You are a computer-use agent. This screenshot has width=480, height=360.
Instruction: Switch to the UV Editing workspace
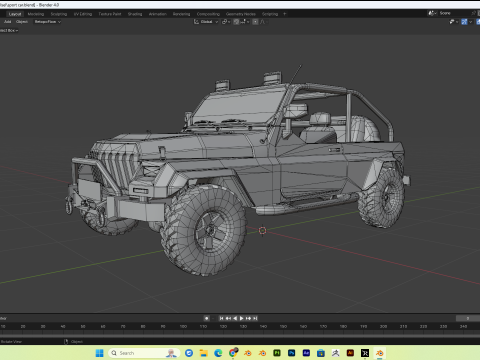(x=83, y=14)
